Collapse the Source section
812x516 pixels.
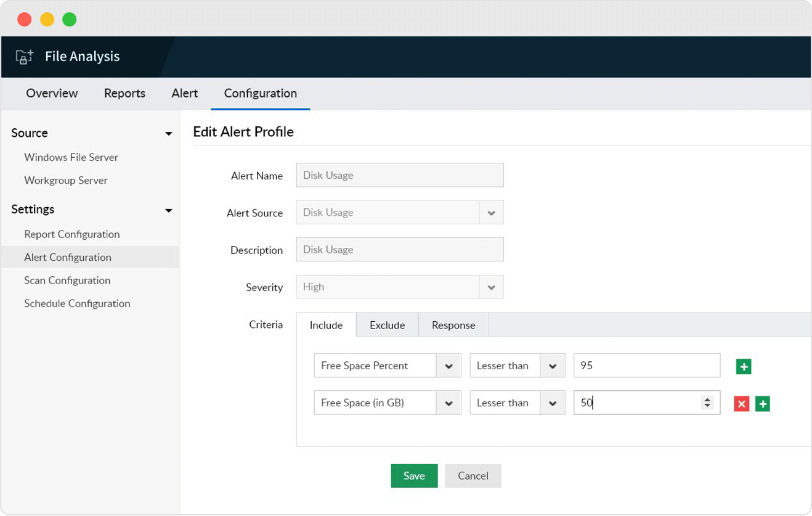168,133
